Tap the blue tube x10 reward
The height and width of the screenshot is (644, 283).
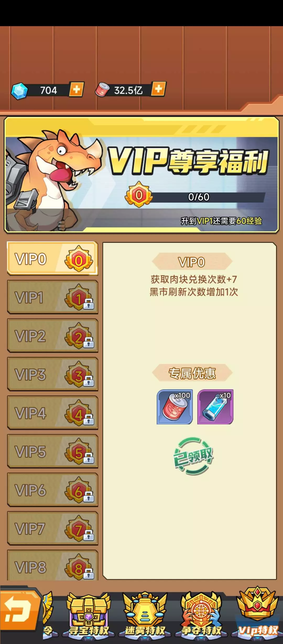pyautogui.click(x=215, y=407)
